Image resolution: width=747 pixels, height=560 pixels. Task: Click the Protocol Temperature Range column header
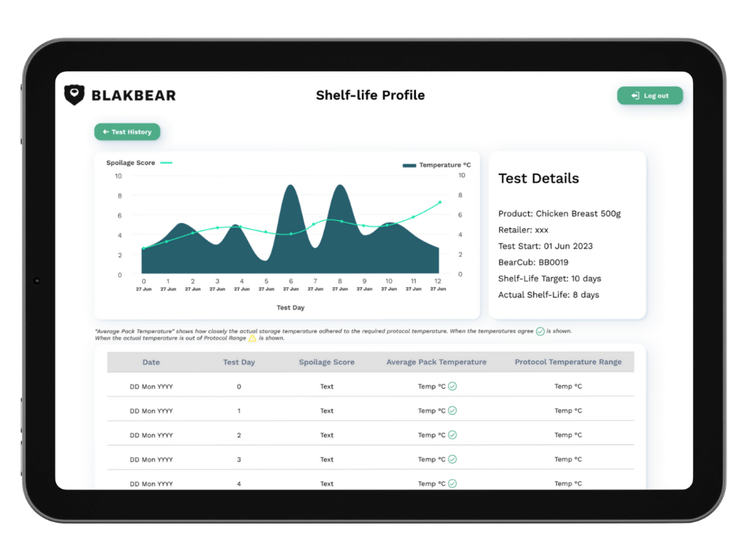point(568,362)
